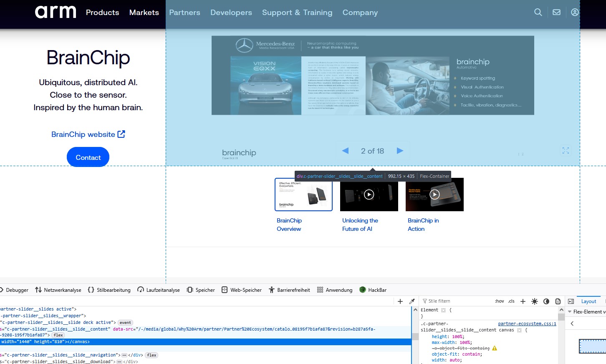The height and width of the screenshot is (364, 606).
Task: Play the Unlocking the Future of AI video
Action: [369, 195]
